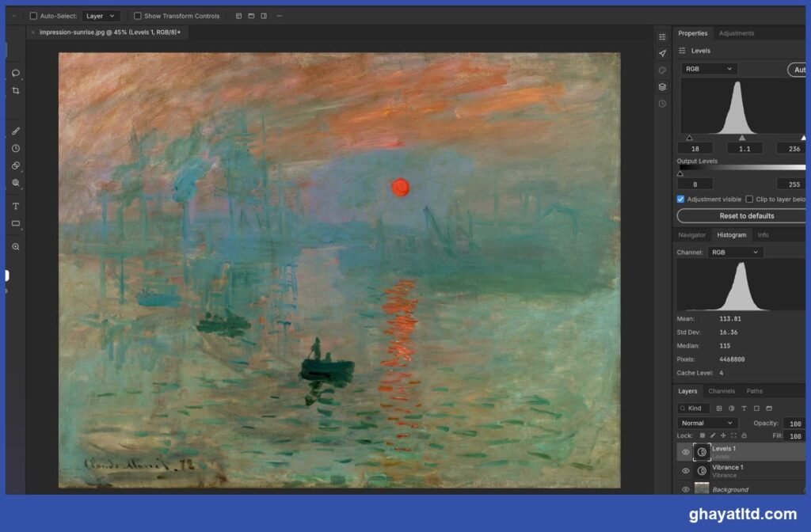
Task: Select the dodge/blur tool below healing
Action: (16, 183)
